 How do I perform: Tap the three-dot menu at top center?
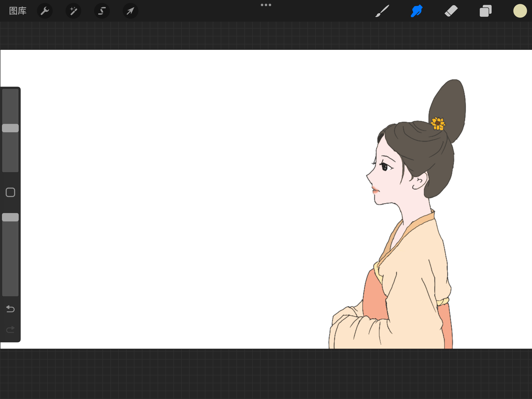(266, 5)
